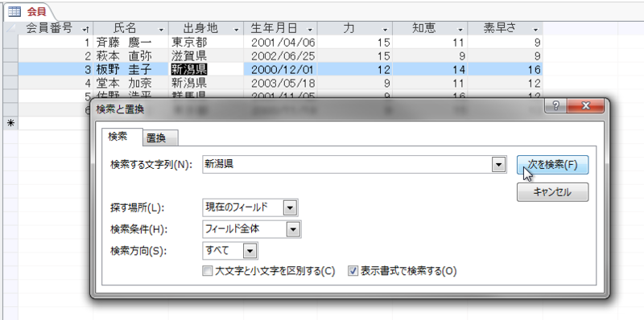The width and height of the screenshot is (644, 320).
Task: Select the 検索 tab
Action: (122, 137)
